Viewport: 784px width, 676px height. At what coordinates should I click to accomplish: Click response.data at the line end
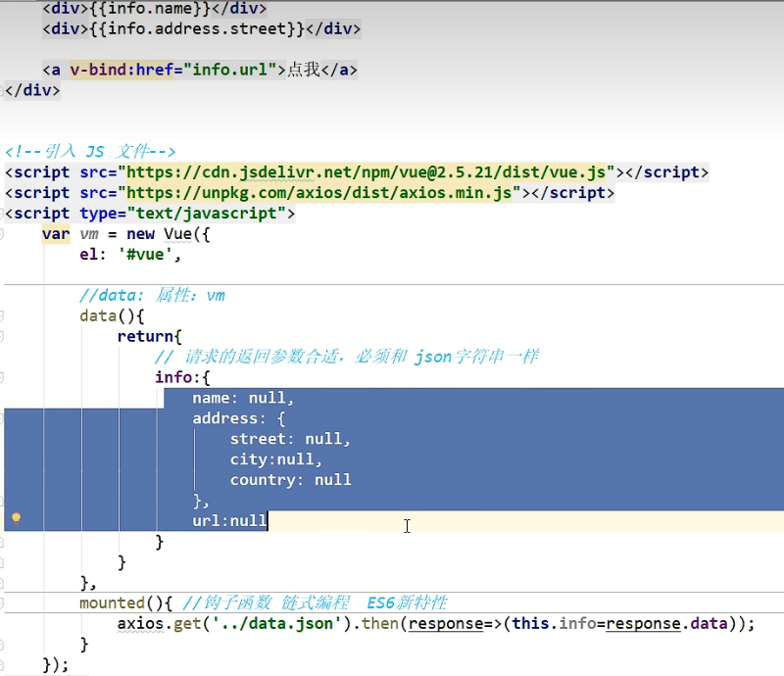tap(666, 623)
